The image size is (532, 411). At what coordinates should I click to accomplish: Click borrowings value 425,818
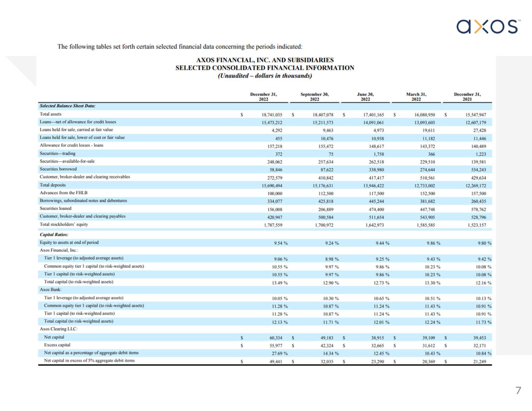click(326, 201)
